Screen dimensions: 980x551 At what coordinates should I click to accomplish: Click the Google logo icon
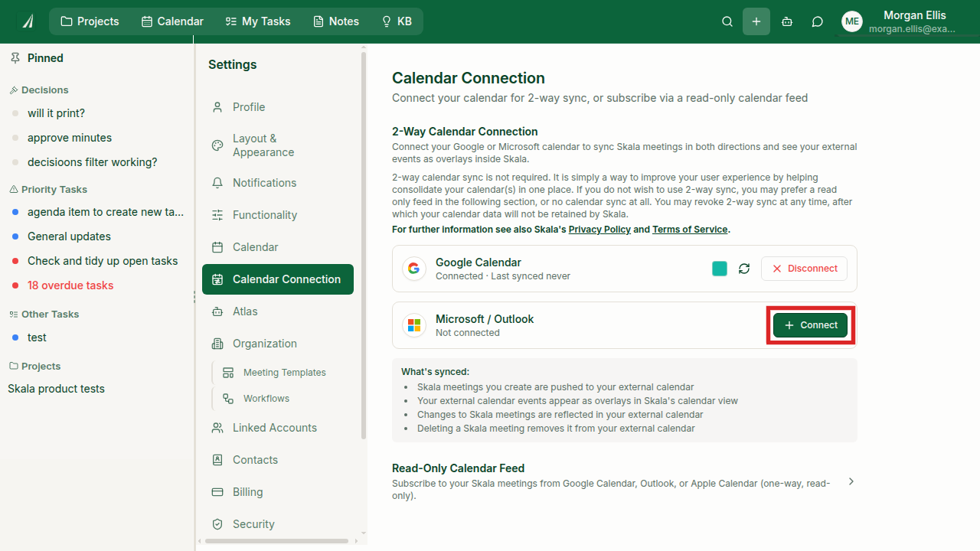pyautogui.click(x=414, y=269)
